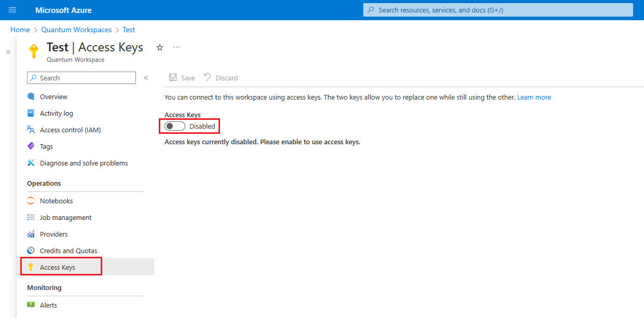
Task: Click the Learn more link
Action: [x=534, y=97]
